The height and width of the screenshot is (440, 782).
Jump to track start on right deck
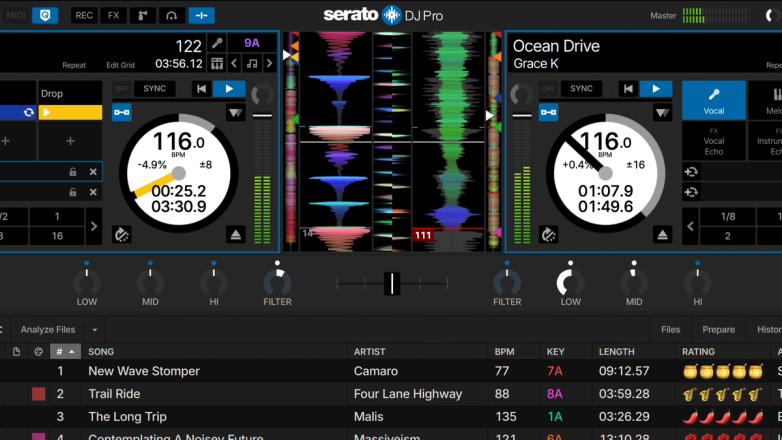[628, 89]
